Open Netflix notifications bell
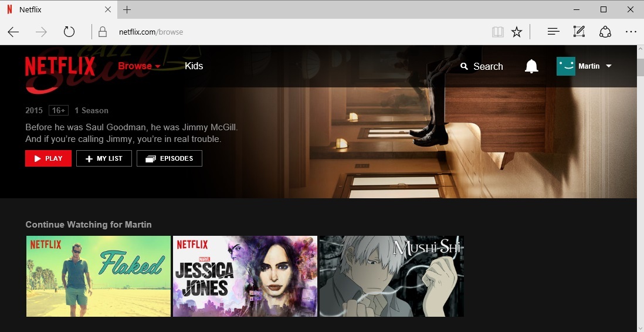 [x=531, y=66]
